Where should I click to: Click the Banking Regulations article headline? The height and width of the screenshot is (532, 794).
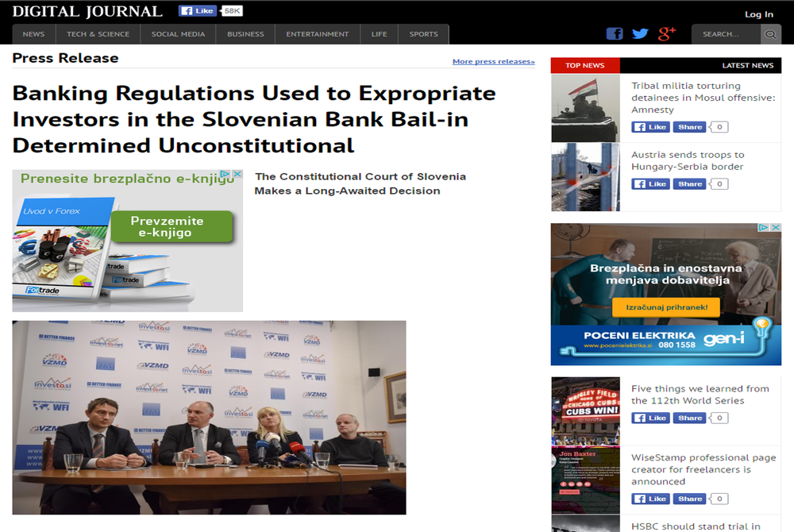coord(254,119)
